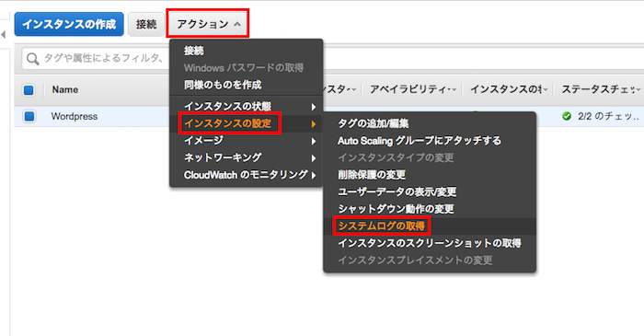Collapse the left sidebar arrow
Screen dimensions: 644x336
pyautogui.click(x=4, y=34)
